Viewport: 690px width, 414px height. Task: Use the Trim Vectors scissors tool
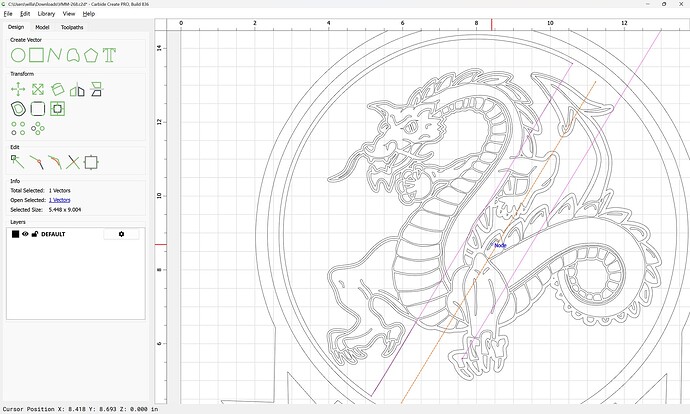[72, 161]
